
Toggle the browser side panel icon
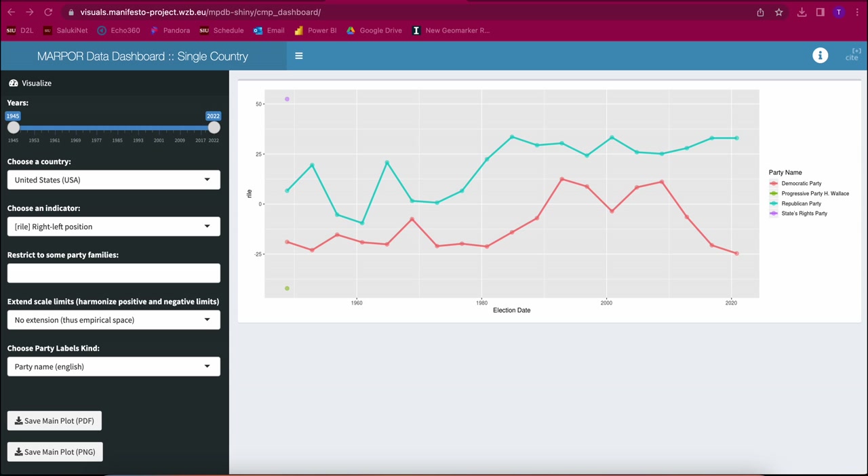click(x=820, y=12)
